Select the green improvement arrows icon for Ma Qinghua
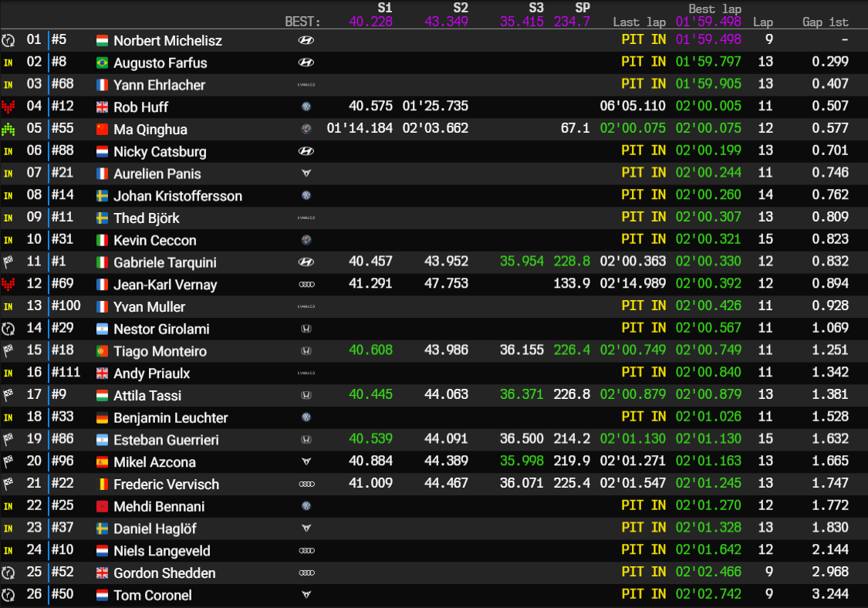868x608 pixels. click(x=8, y=128)
